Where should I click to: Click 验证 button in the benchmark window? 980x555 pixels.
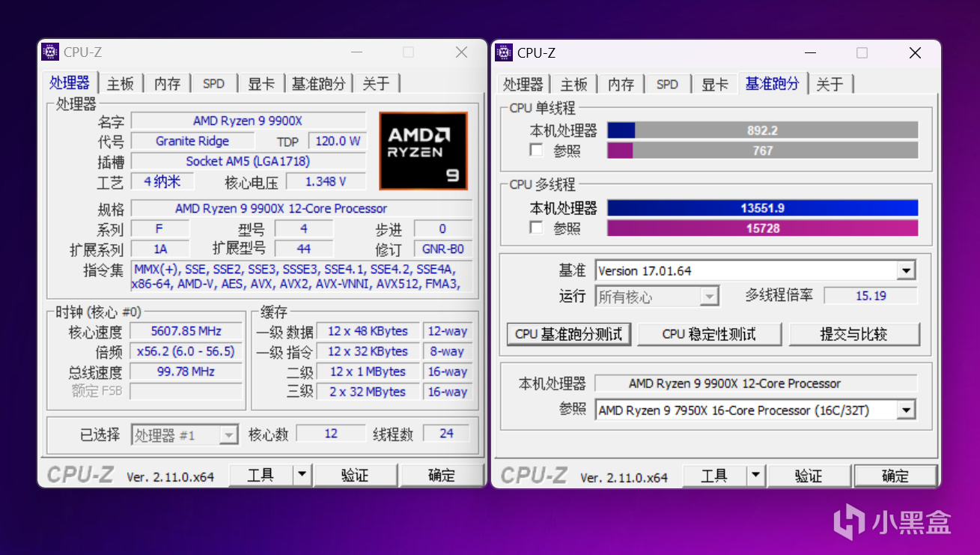click(x=809, y=475)
